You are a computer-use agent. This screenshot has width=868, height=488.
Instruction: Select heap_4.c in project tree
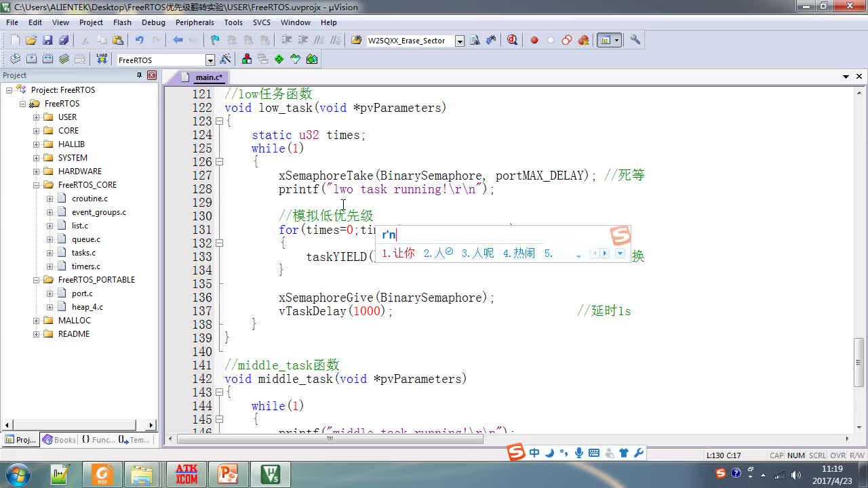click(87, 307)
